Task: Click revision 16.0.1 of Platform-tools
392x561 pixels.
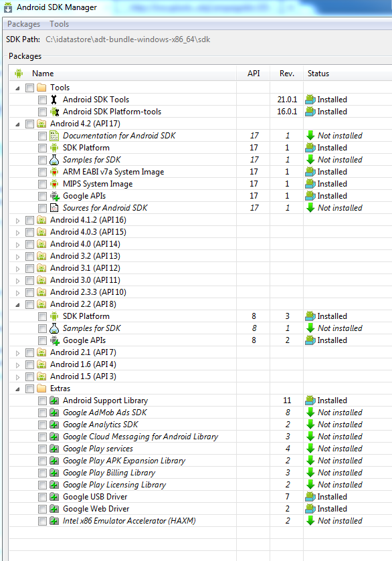Action: point(287,112)
